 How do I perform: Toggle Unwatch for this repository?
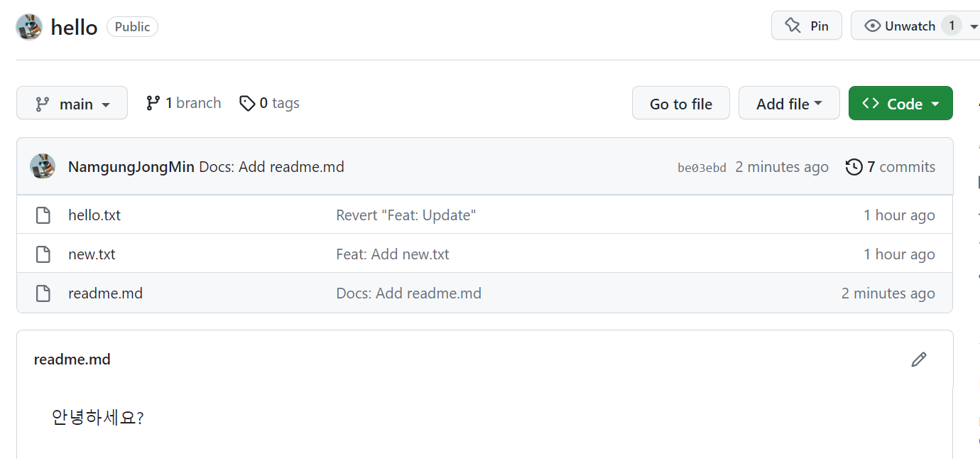900,26
